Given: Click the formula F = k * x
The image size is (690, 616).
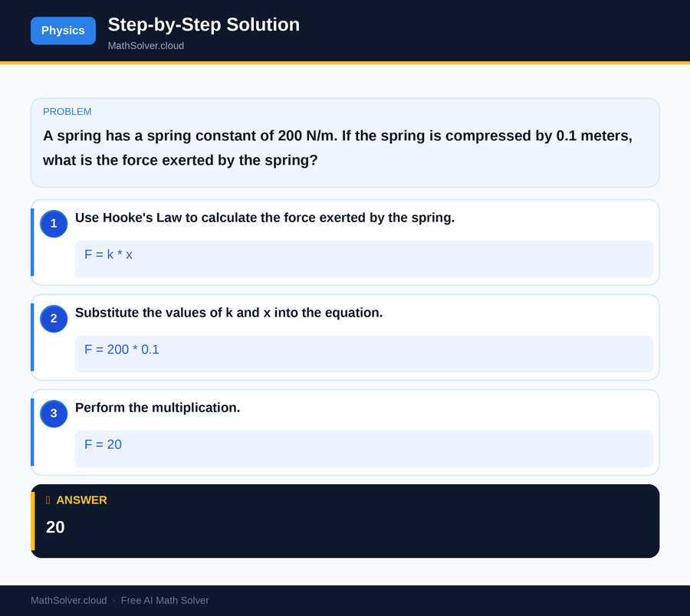Looking at the screenshot, I should [108, 254].
